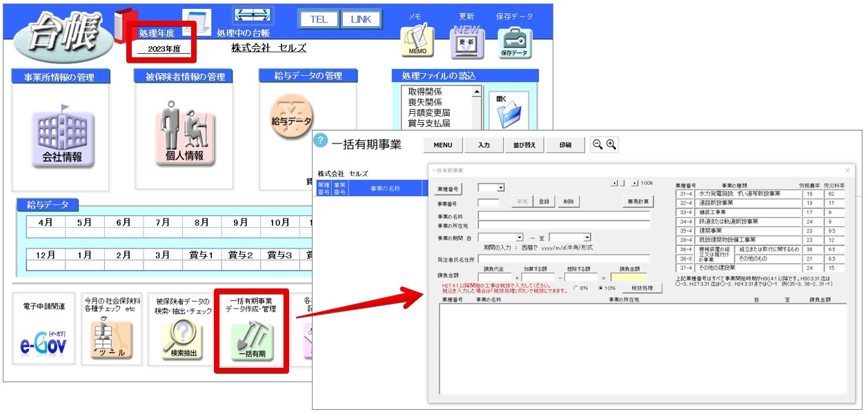Click the red book icon beside 台帳
868x414 pixels.
coord(126,26)
